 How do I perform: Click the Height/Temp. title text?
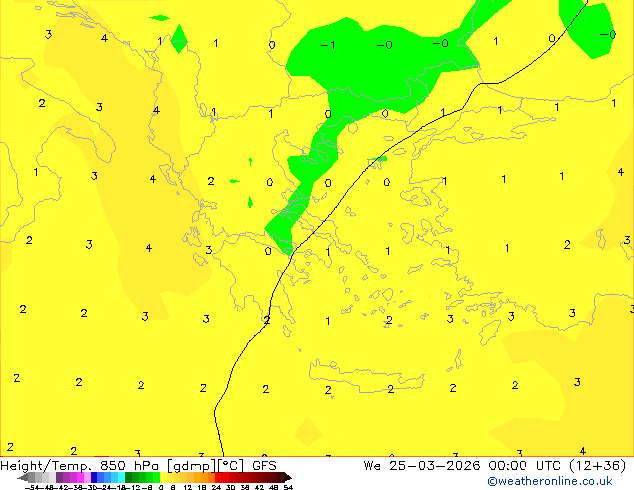(x=46, y=466)
